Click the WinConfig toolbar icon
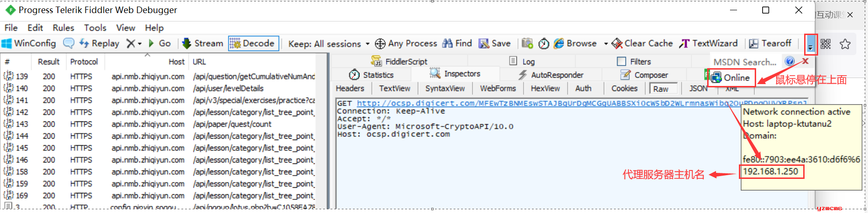 [7, 43]
